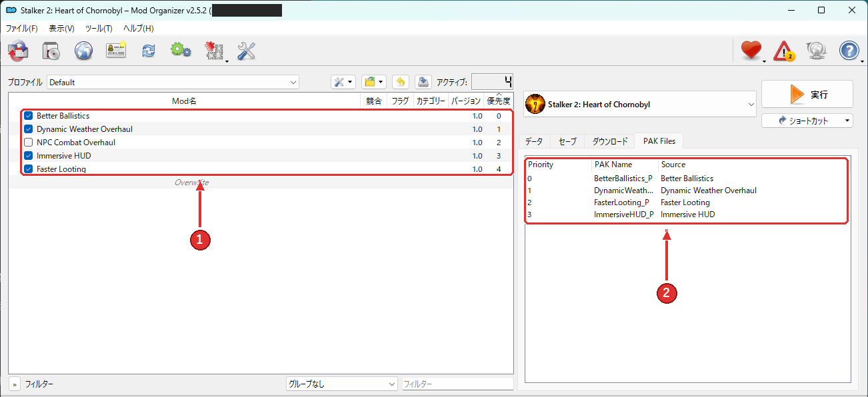Select the PAK Files tab
The height and width of the screenshot is (397, 868).
tap(659, 141)
